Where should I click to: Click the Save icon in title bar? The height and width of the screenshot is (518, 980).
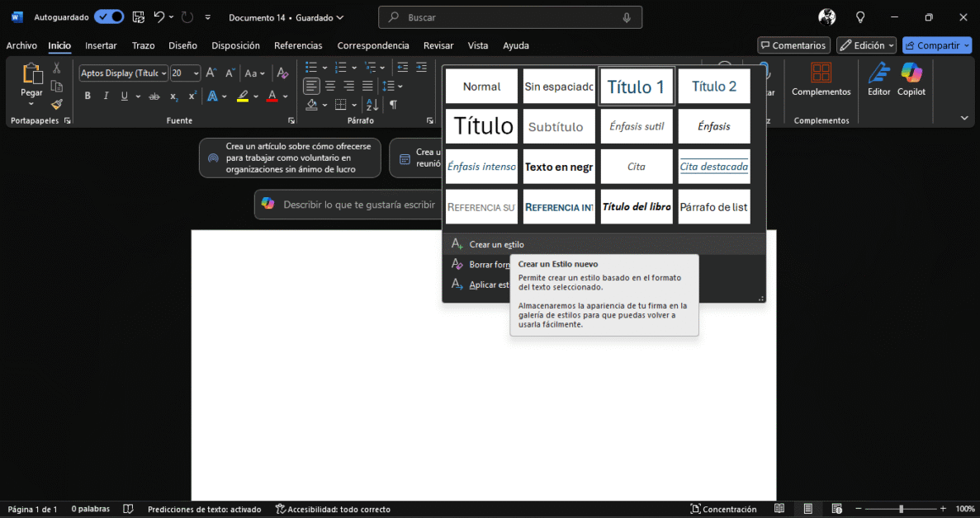139,17
